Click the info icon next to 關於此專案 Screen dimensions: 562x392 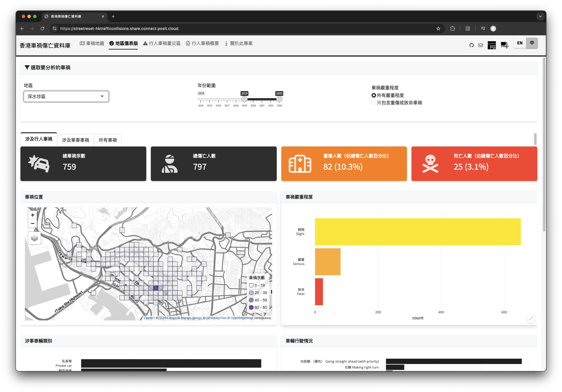226,43
